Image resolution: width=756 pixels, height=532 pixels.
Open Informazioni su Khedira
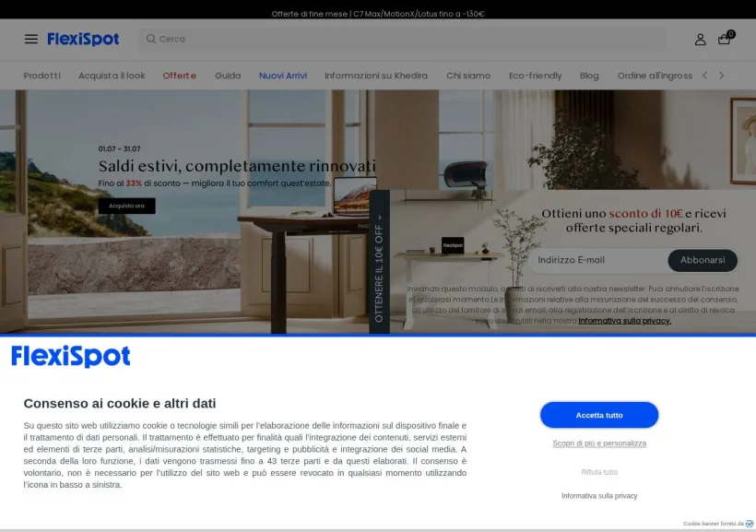pyautogui.click(x=376, y=76)
